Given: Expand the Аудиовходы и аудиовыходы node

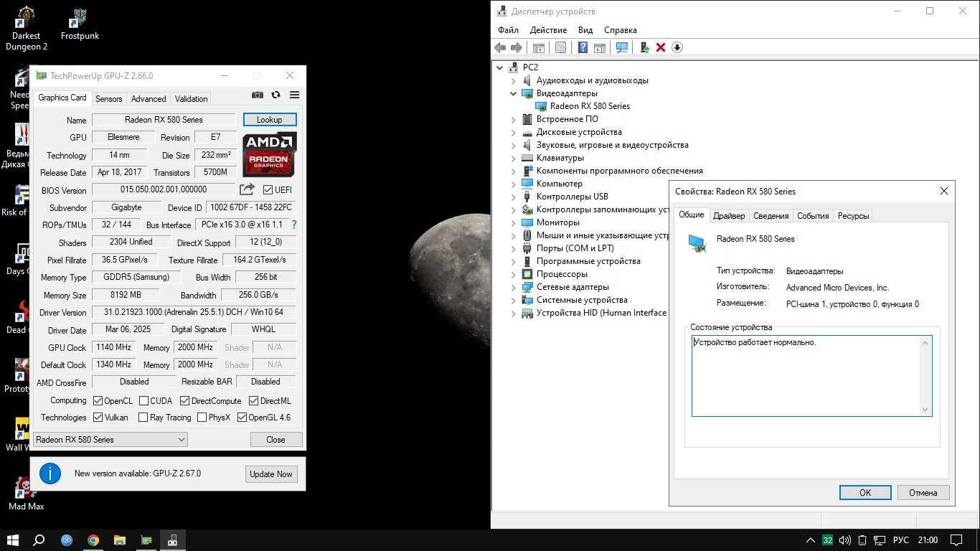Looking at the screenshot, I should [x=514, y=80].
